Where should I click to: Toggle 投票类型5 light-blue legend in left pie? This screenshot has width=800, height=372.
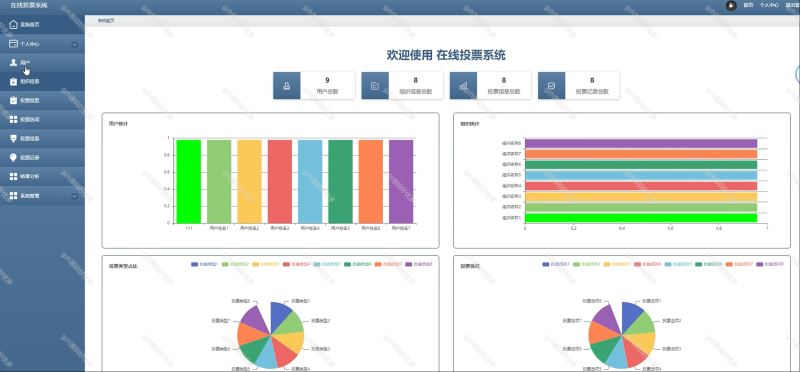pos(327,264)
